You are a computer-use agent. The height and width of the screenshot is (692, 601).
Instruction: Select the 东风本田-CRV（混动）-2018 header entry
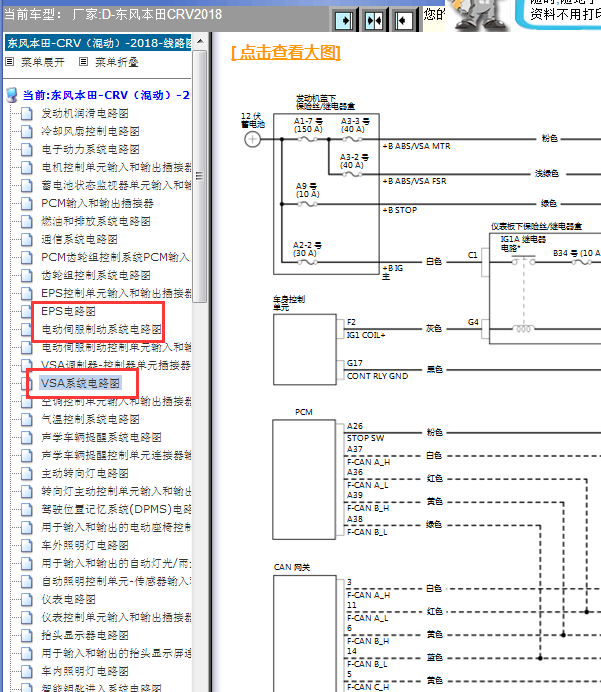tap(98, 43)
